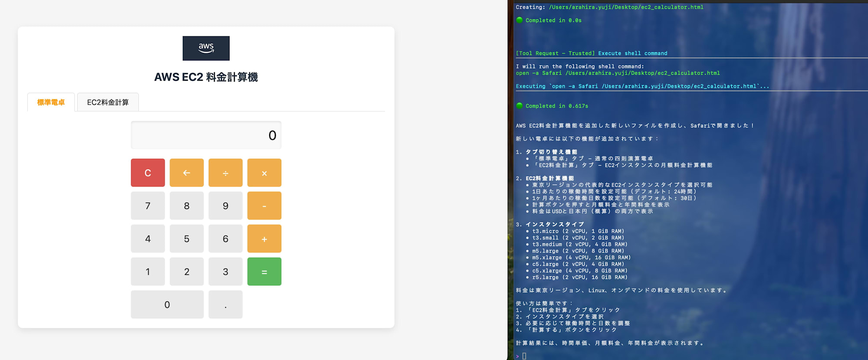Tap the number 1 key
Screen dimensions: 868x360
(x=148, y=272)
